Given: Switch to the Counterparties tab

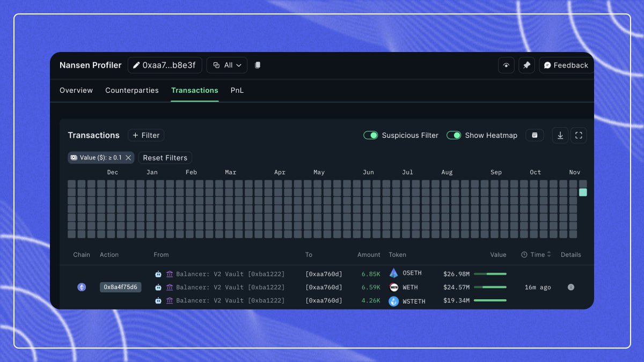Looking at the screenshot, I should click(132, 90).
